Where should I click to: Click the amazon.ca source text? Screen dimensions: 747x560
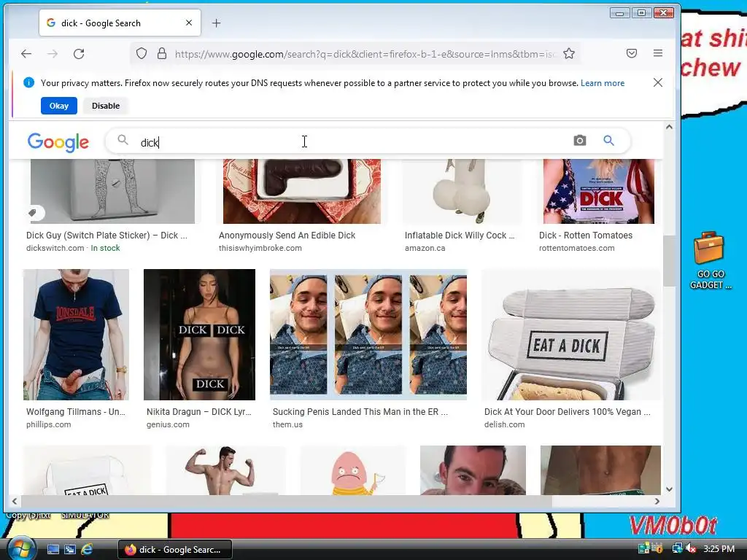(425, 248)
